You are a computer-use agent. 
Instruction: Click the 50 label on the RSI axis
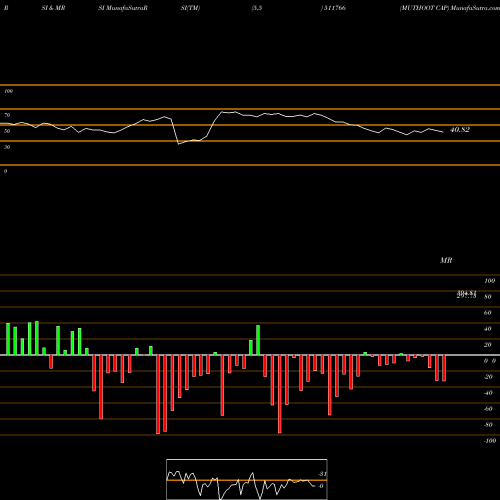coord(7,131)
